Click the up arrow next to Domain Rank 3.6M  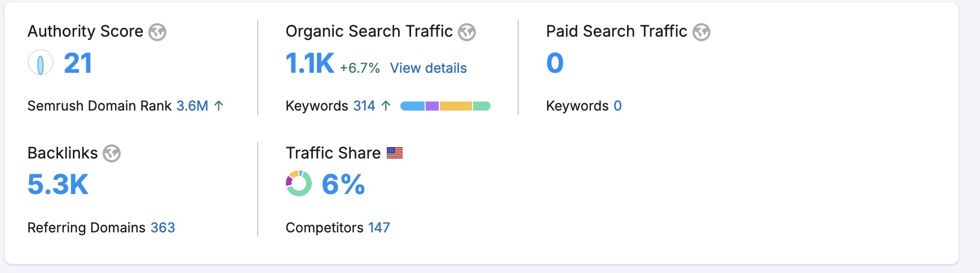(x=219, y=105)
